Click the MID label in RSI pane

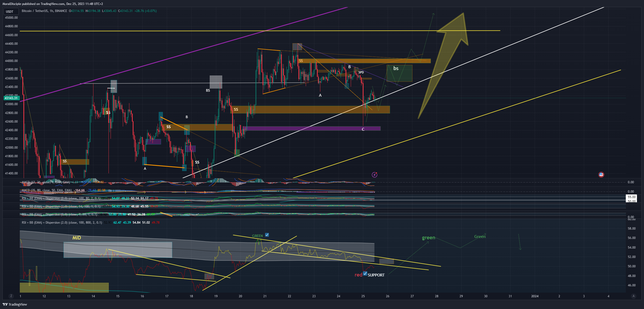click(x=77, y=238)
